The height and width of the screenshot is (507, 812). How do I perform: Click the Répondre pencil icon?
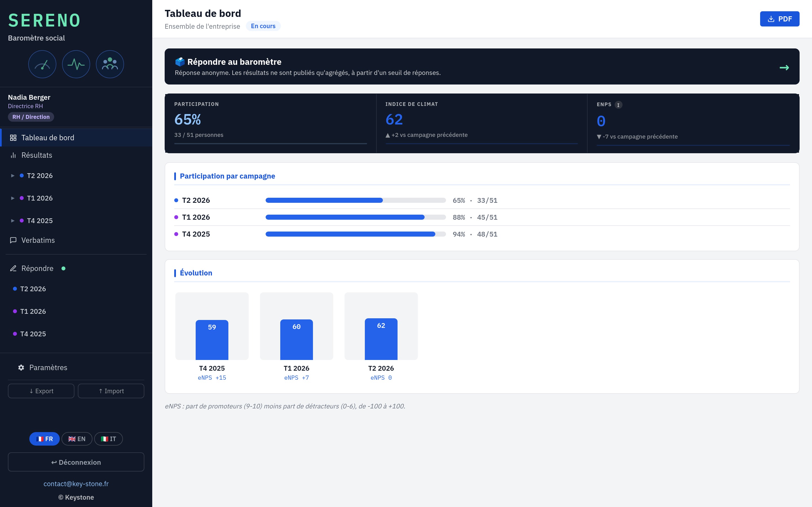14,268
